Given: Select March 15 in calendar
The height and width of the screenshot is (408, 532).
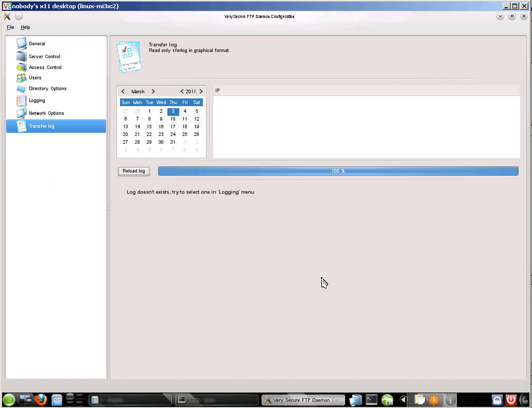Looking at the screenshot, I should point(149,127).
